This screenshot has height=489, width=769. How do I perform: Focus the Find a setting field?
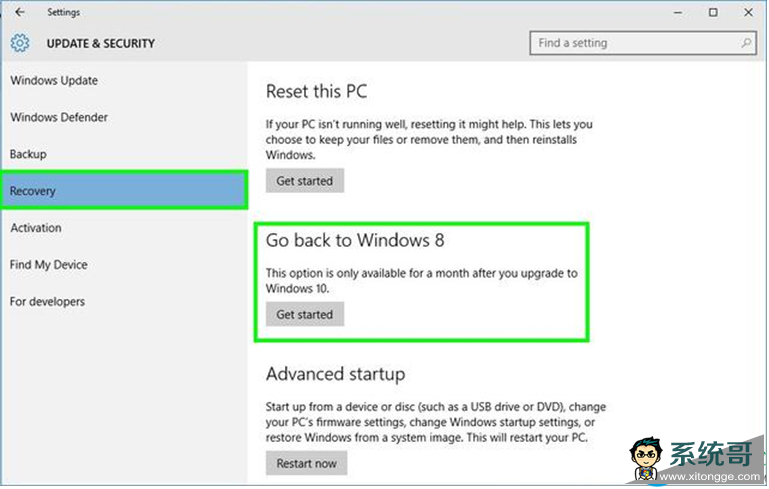pos(642,43)
